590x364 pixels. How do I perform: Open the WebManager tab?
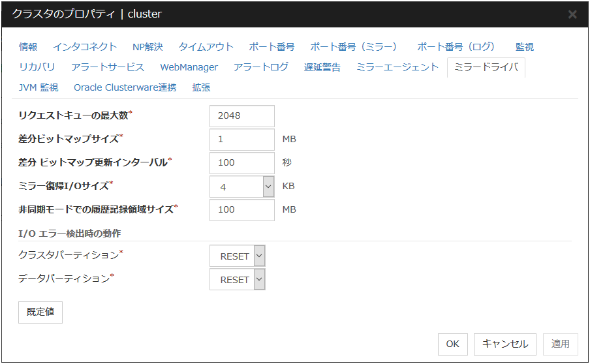point(189,67)
